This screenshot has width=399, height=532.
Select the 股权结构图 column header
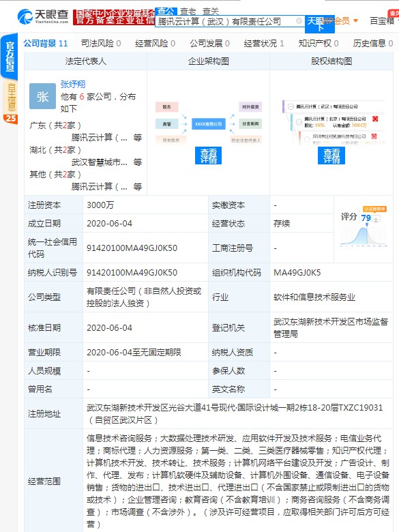pyautogui.click(x=331, y=61)
